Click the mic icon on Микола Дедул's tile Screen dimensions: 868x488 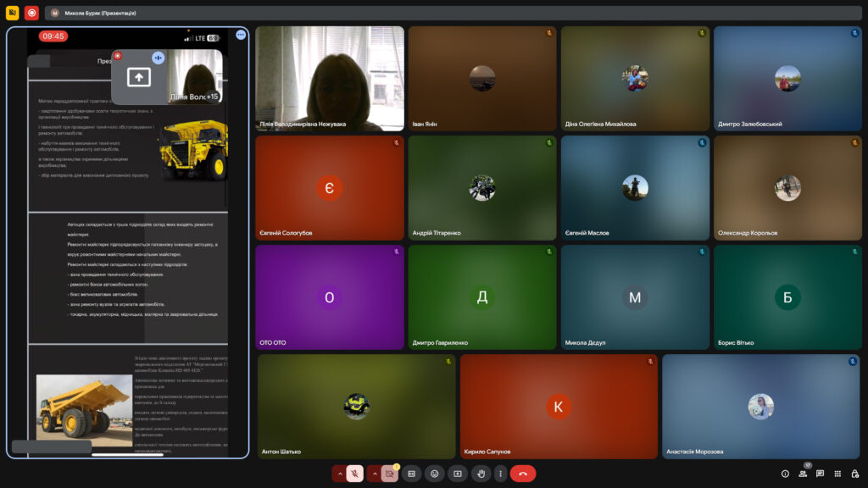[x=702, y=252]
